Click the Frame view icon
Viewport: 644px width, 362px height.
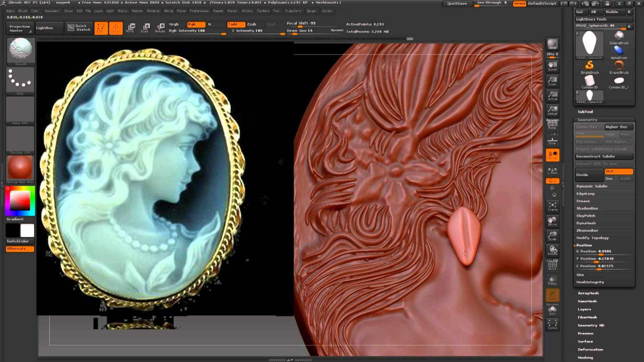tap(552, 206)
